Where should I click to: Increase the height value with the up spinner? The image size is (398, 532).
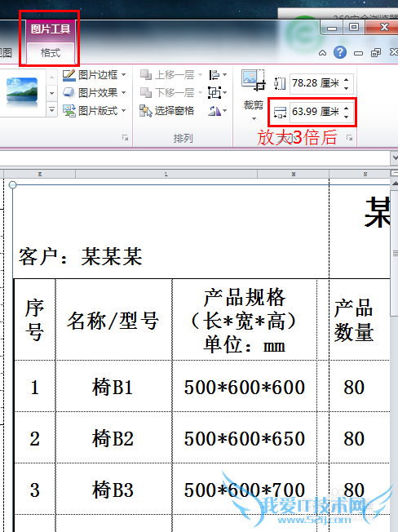pos(346,79)
